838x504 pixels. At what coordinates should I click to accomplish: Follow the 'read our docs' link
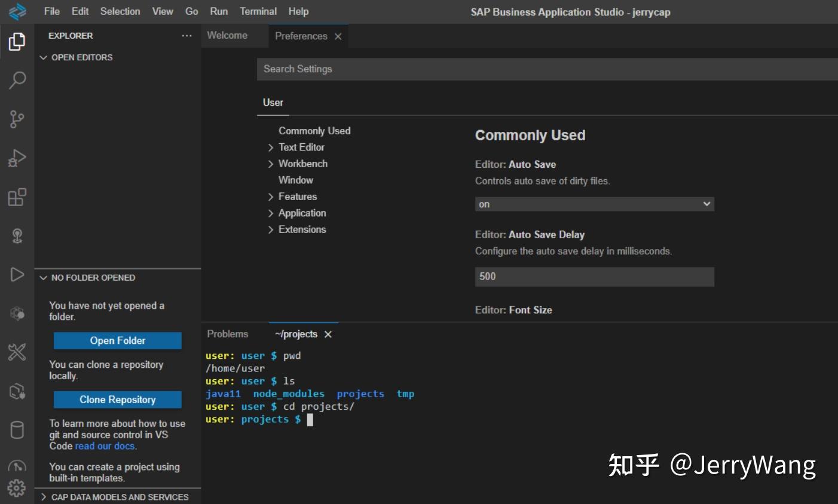pos(105,446)
